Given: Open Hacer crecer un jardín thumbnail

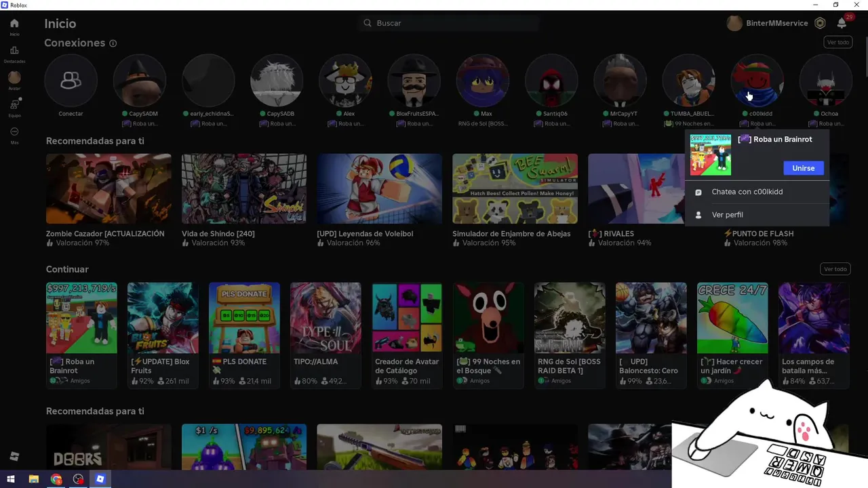Looking at the screenshot, I should click(x=732, y=318).
